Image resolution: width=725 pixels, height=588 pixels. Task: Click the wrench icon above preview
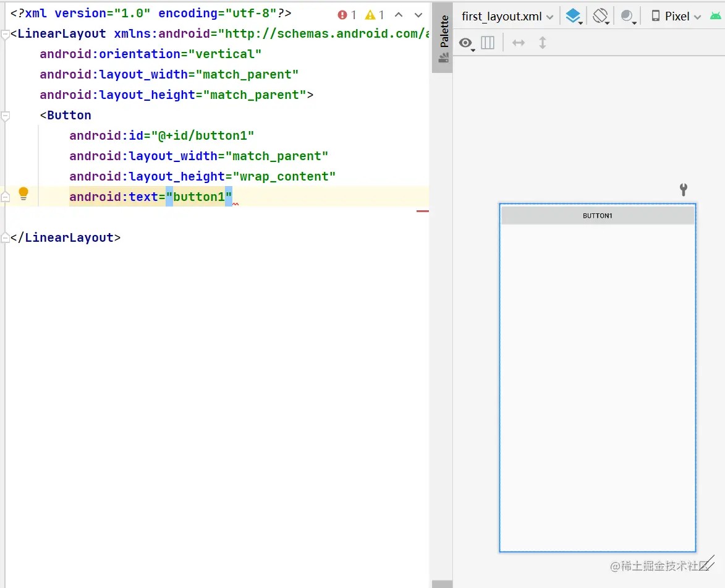684,189
